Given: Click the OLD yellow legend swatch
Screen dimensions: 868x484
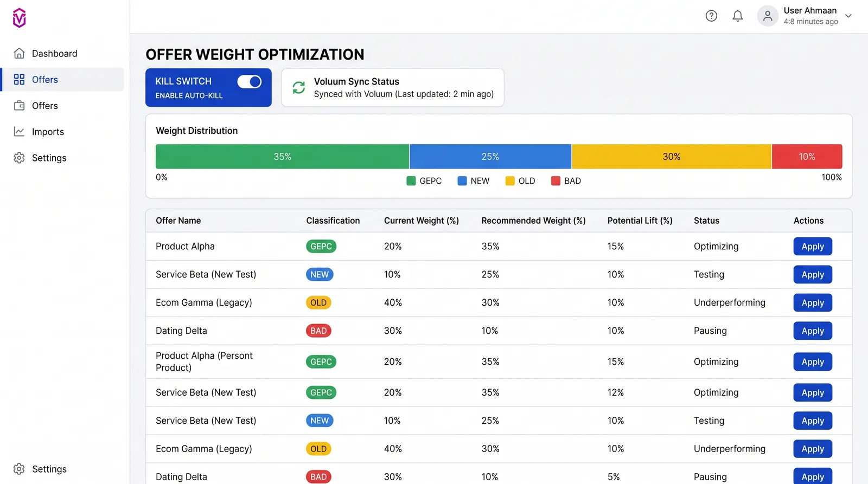Looking at the screenshot, I should 510,181.
